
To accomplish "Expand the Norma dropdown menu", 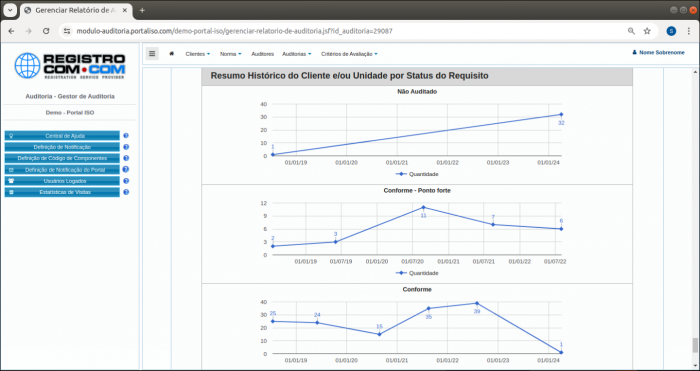I will (x=230, y=54).
